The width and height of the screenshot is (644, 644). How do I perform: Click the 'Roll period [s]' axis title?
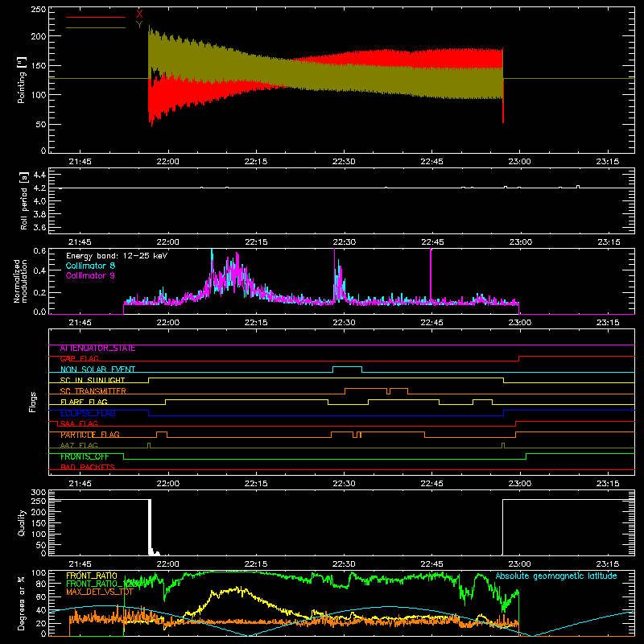tap(23, 200)
